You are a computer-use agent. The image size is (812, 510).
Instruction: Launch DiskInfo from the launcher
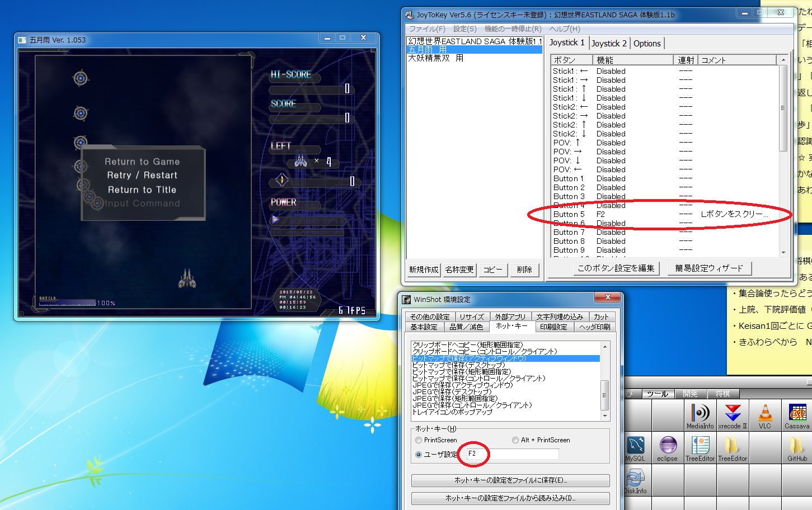click(x=635, y=481)
